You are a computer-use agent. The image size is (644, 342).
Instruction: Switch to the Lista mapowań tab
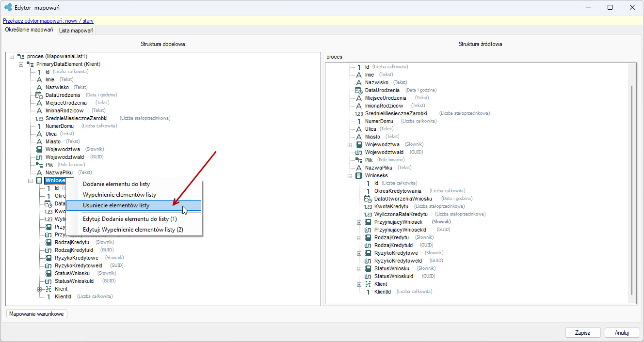[76, 31]
